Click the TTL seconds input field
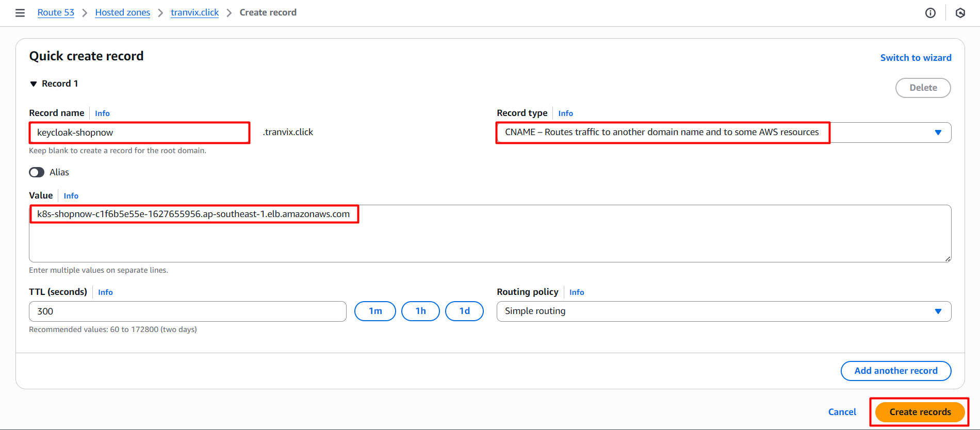The width and height of the screenshot is (980, 430). 187,311
